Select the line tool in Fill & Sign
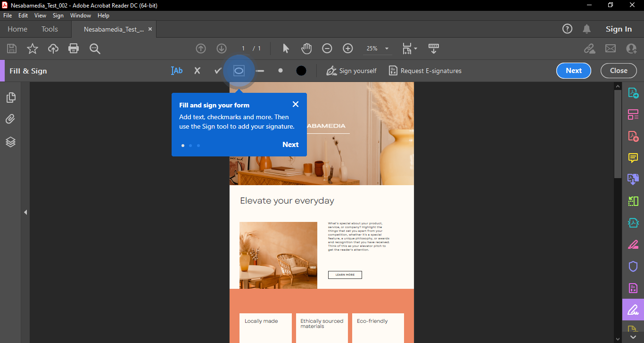This screenshot has height=343, width=644. click(x=260, y=71)
